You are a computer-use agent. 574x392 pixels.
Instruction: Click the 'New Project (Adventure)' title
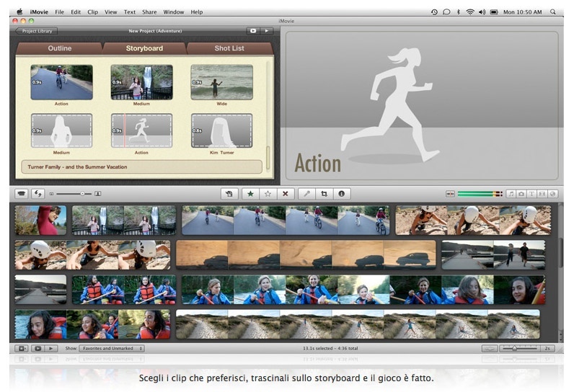155,31
